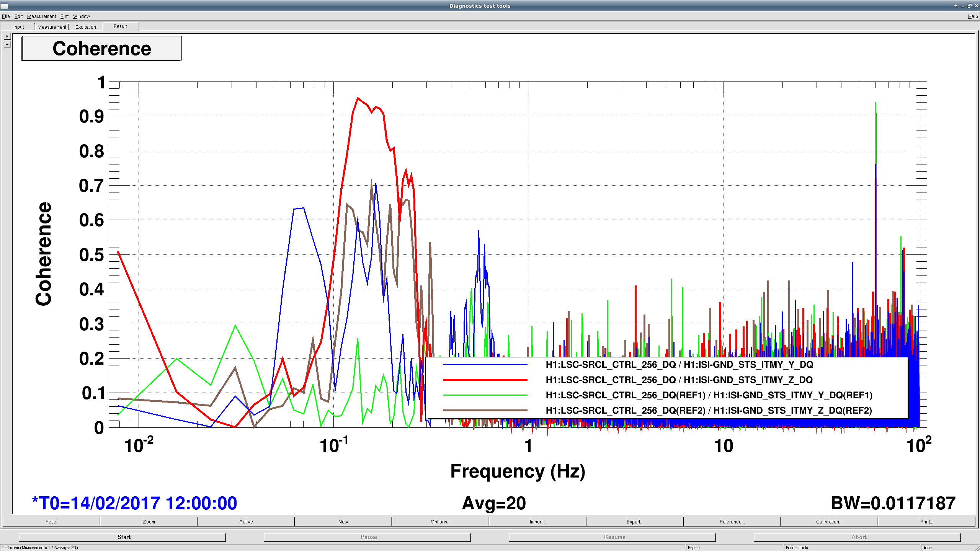Select the Result tab
Screen dimensions: 980x551
pos(120,26)
